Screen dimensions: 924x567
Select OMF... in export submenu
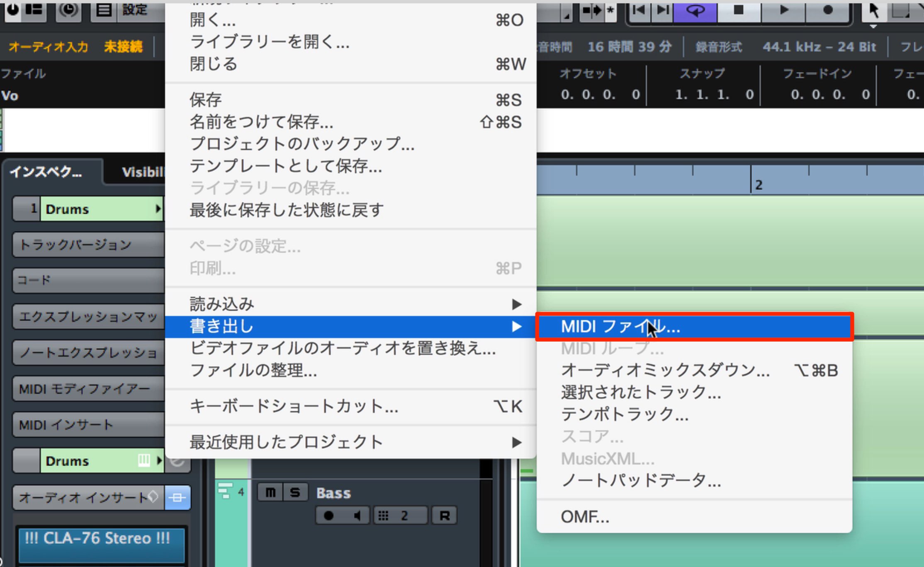click(694, 517)
